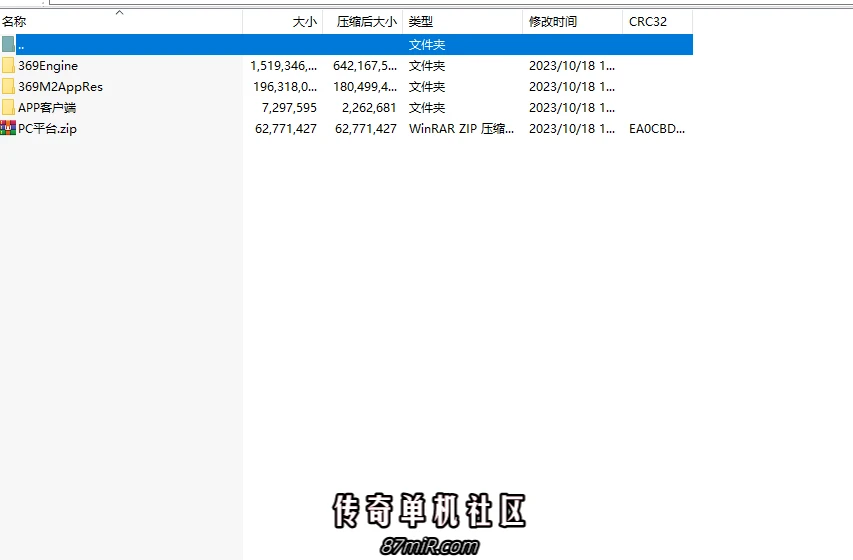The image size is (853, 560).
Task: Click the 文件夹 type of 369Engine
Action: pos(427,66)
